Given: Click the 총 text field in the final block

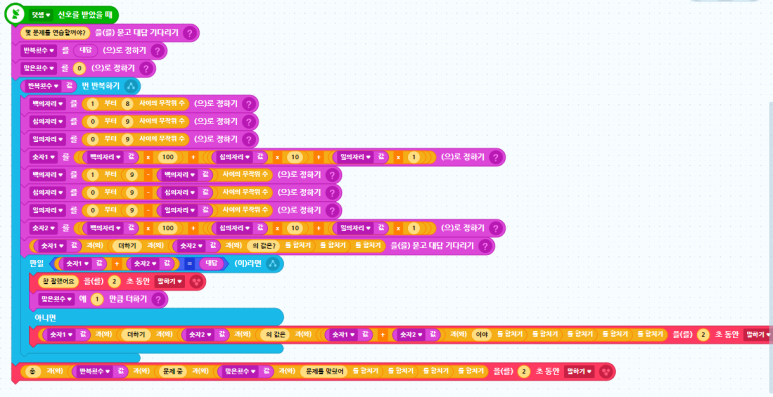Looking at the screenshot, I should point(33,371).
